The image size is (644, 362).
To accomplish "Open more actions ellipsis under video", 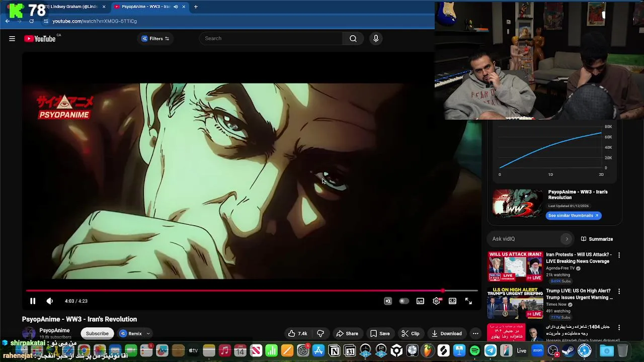I will tap(475, 334).
